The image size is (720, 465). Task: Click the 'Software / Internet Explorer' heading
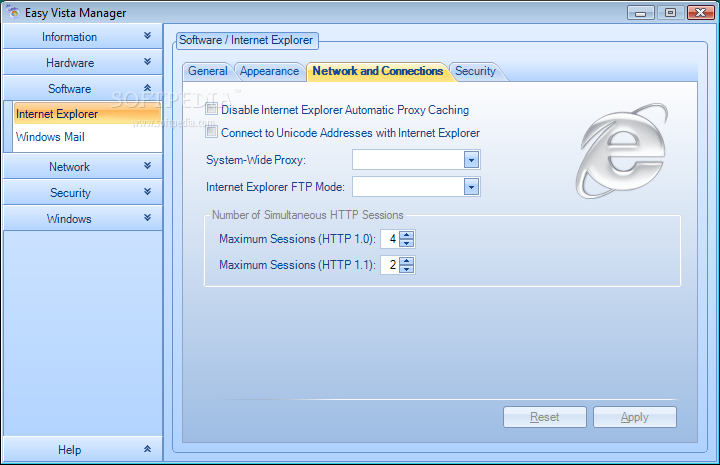click(x=246, y=40)
